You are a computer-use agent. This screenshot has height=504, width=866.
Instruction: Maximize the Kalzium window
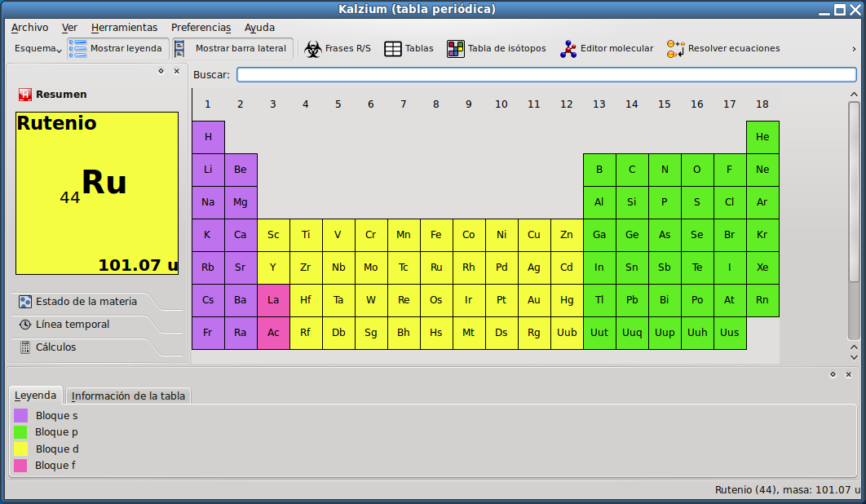840,10
